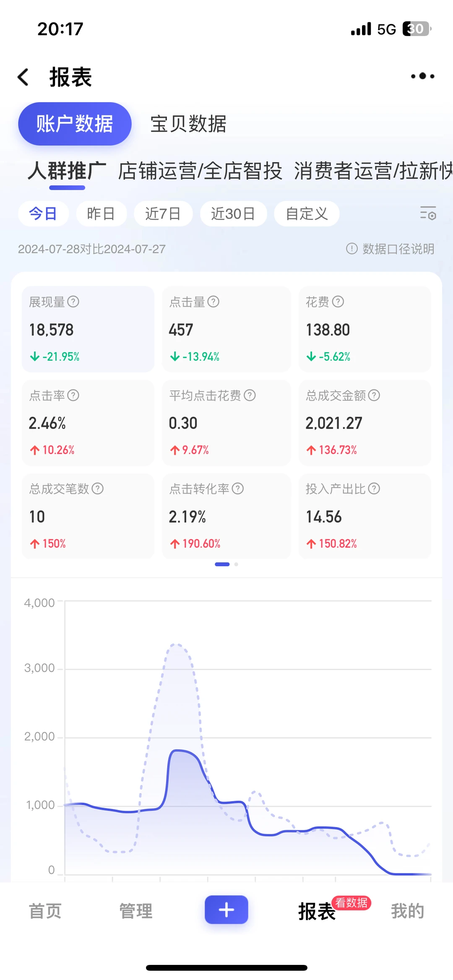Choose 自定义 date range
This screenshot has height=980, width=453.
(x=307, y=213)
